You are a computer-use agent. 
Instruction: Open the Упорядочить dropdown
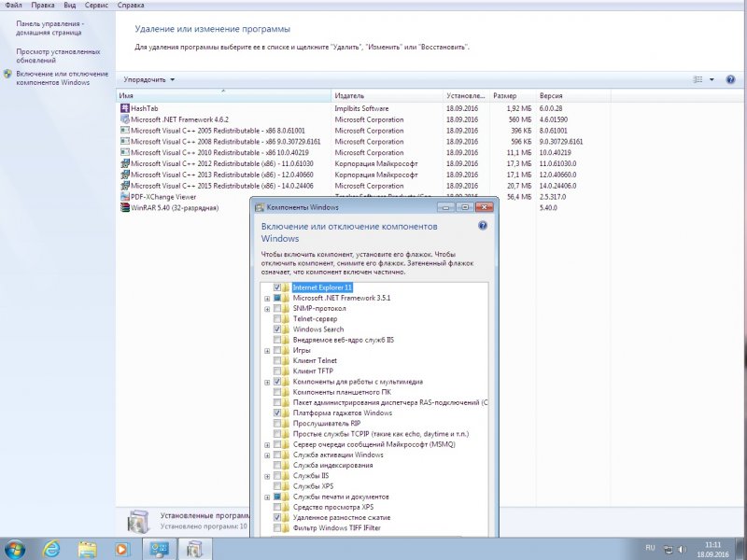coord(148,79)
